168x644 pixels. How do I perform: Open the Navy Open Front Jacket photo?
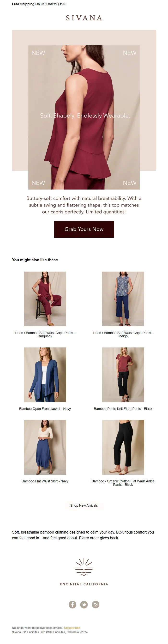(45, 375)
